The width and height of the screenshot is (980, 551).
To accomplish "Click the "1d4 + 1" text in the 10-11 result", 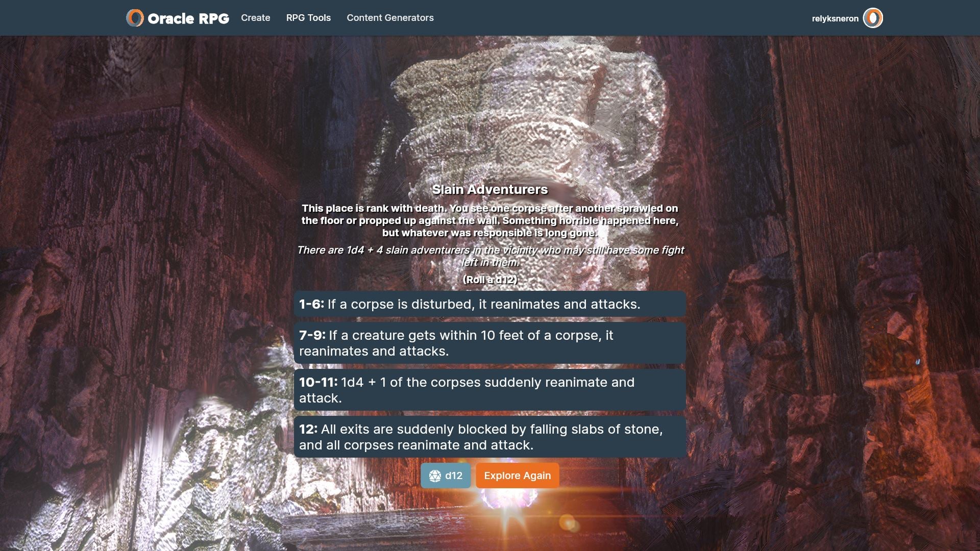I will pyautogui.click(x=364, y=382).
